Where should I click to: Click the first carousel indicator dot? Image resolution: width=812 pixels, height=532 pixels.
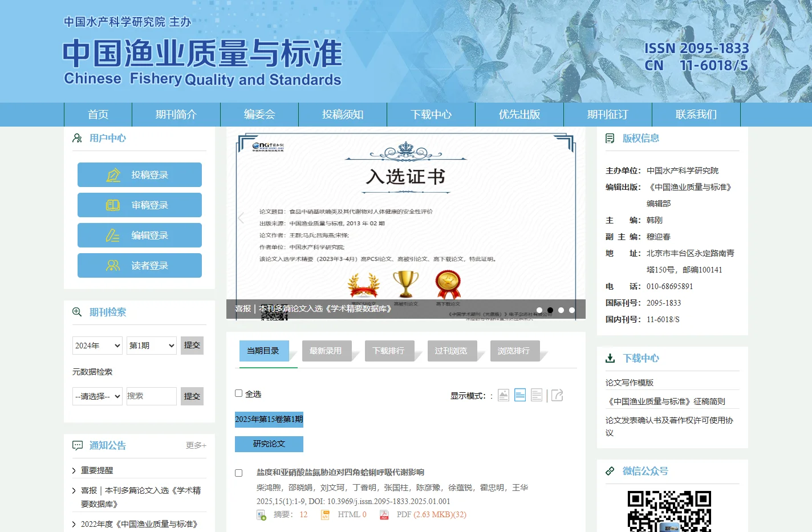click(x=539, y=310)
